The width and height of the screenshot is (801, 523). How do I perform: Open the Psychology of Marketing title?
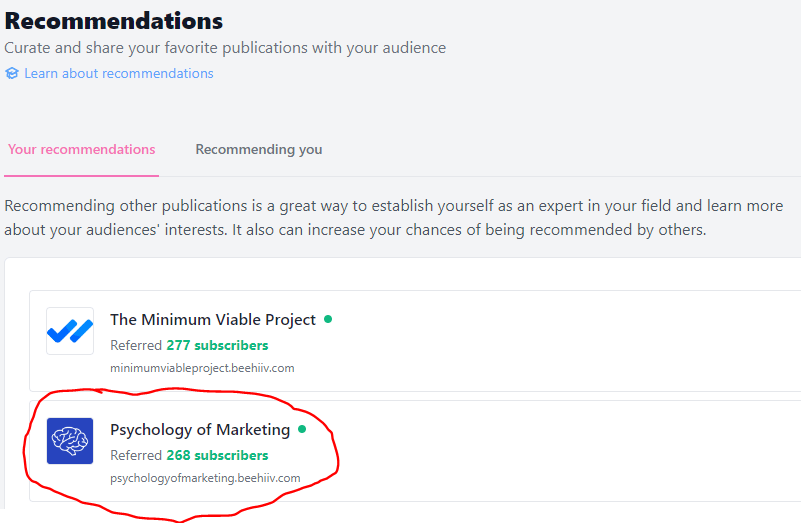coord(200,430)
